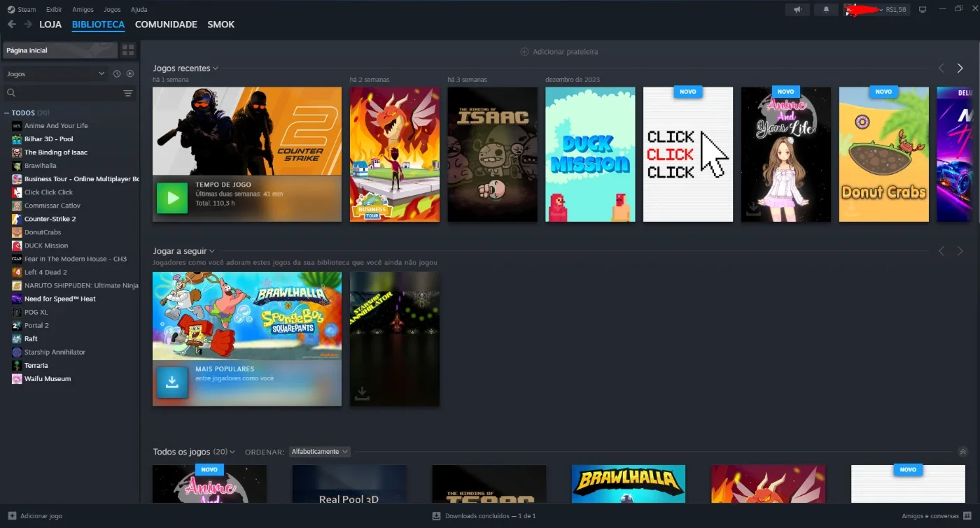Click Jogar a seguir next arrow

tap(960, 251)
